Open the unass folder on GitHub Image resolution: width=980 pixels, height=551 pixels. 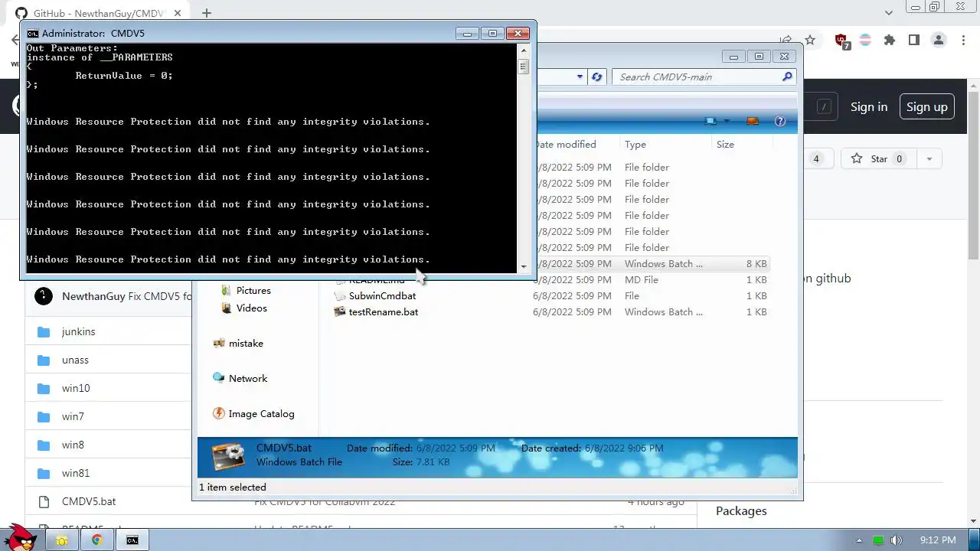coord(75,360)
